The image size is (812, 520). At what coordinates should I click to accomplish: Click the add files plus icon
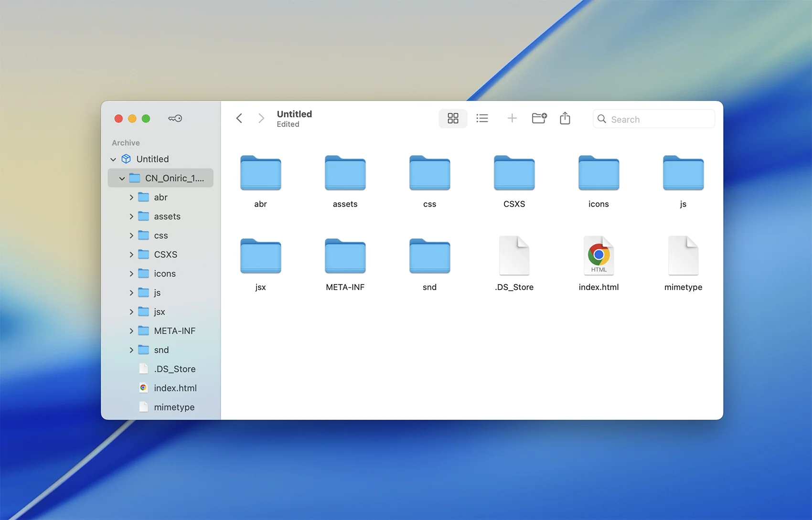[512, 118]
